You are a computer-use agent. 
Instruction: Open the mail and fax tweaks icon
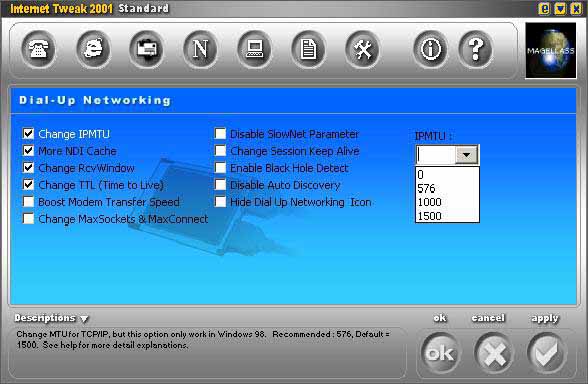coord(147,49)
